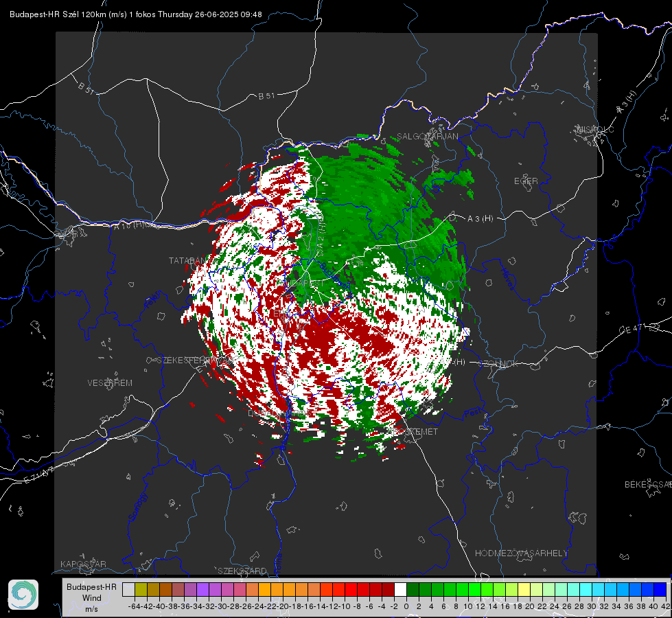Screen dimensions: 672x618
Task: Click the radar title text Budapest-HR Szél 120km
Action: pos(58,14)
